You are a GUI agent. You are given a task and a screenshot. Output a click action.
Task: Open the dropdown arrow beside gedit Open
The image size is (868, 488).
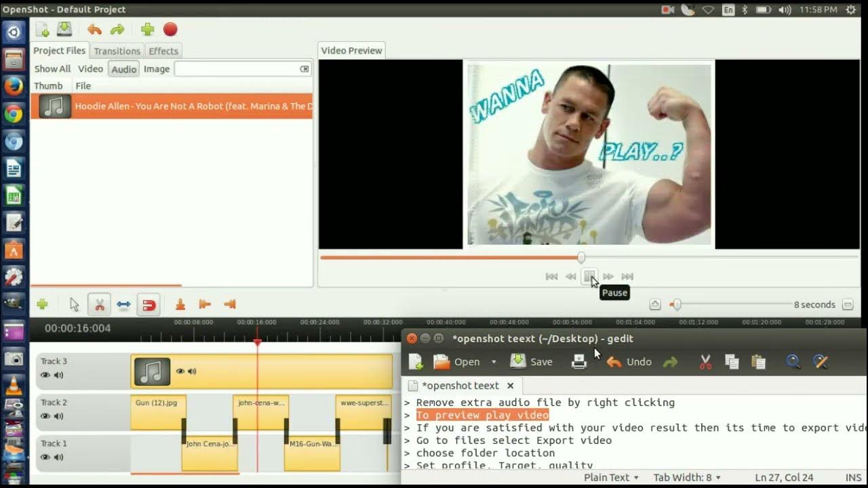(x=494, y=362)
